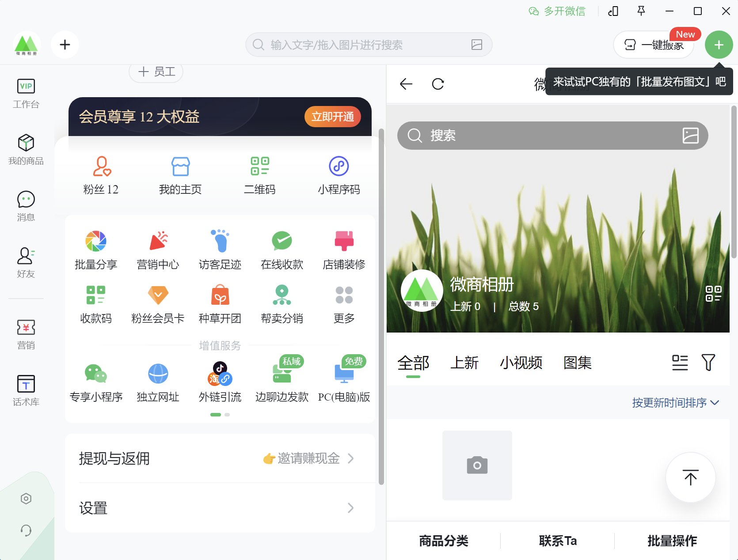Click the back-to-top arrow button
Viewport: 738px width, 560px height.
point(691,477)
